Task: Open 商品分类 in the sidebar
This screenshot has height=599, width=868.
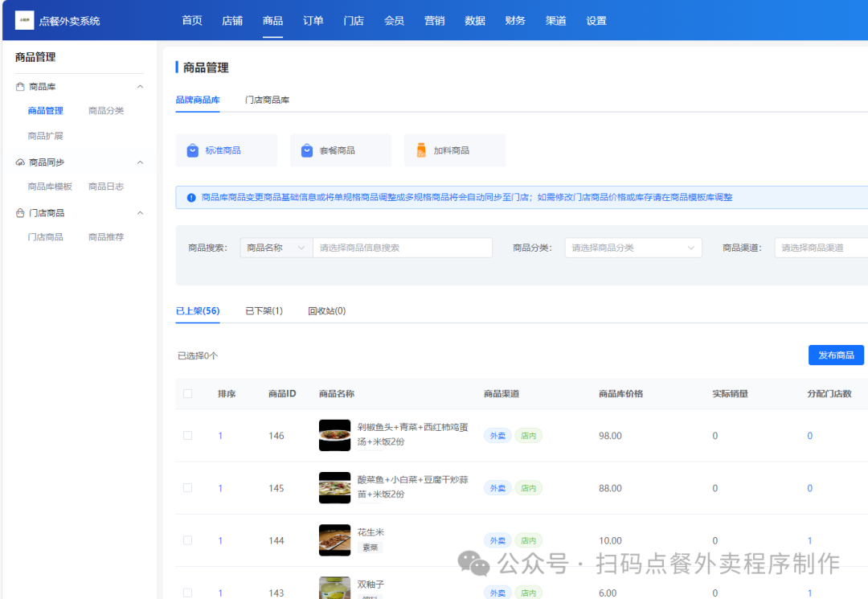Action: (x=106, y=111)
